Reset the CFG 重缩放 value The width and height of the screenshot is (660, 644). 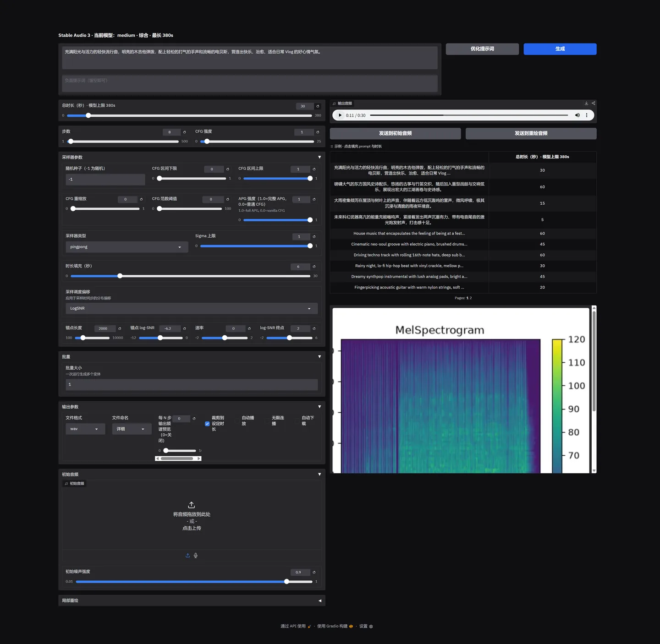point(141,199)
